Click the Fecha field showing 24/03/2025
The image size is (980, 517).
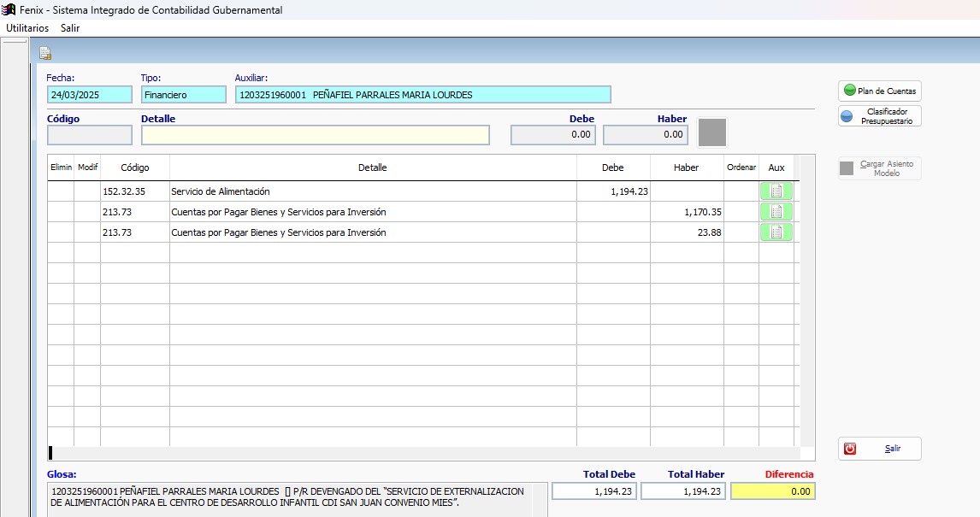click(x=90, y=95)
